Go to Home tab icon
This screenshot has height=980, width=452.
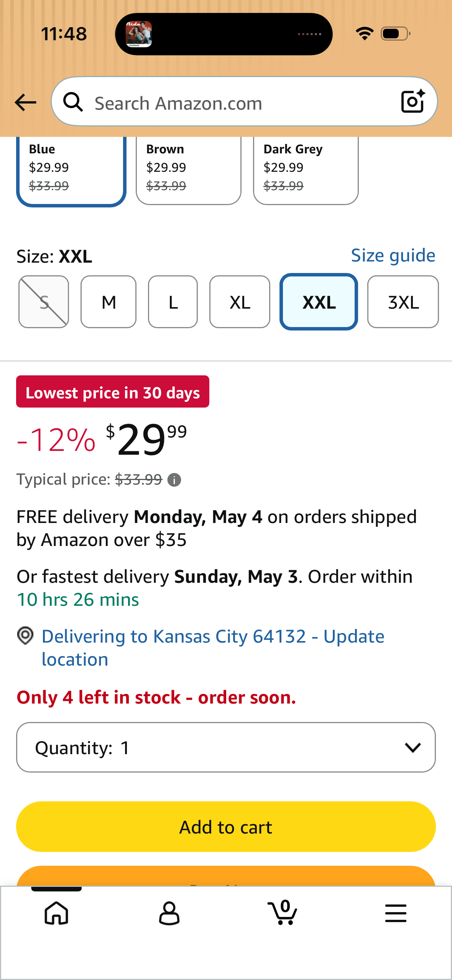(56, 913)
